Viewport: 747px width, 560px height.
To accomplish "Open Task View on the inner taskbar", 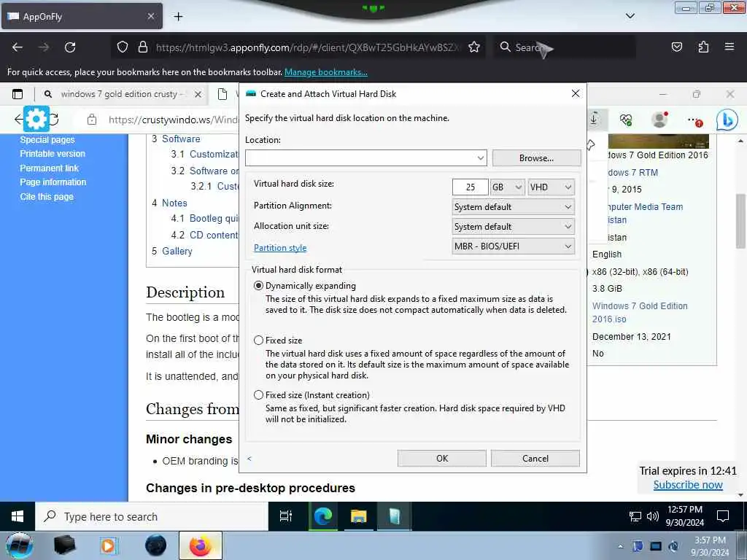I will [286, 516].
